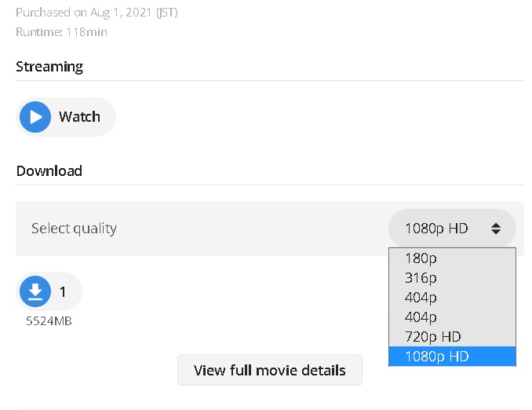This screenshot has height=410, width=532.
Task: Click the Purchased on Aug 1, 2021 text
Action: pyautogui.click(x=84, y=13)
